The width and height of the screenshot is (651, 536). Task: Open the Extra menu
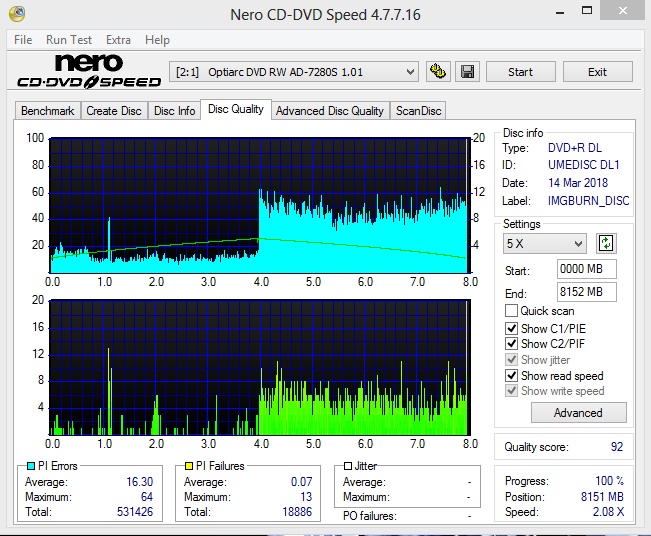(118, 40)
